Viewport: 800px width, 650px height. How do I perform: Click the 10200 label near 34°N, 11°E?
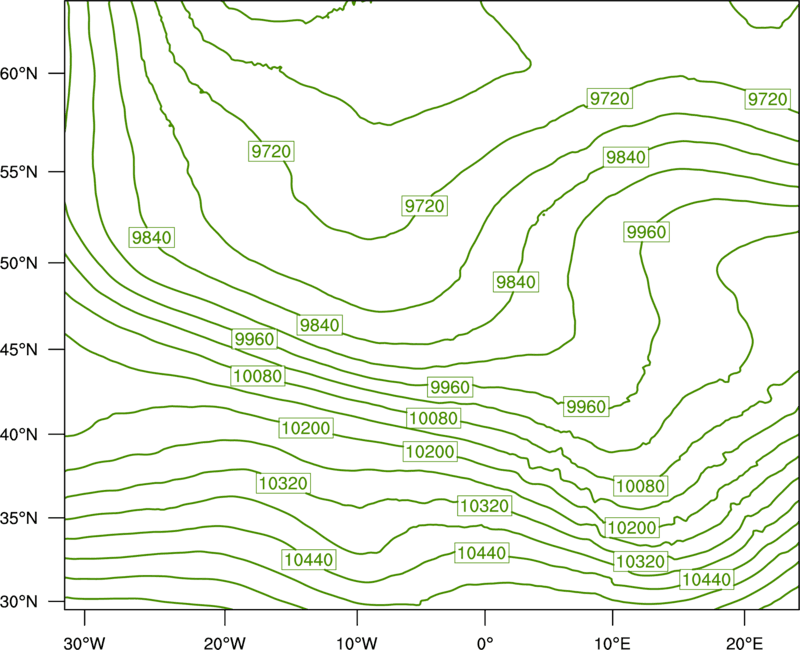(x=632, y=528)
